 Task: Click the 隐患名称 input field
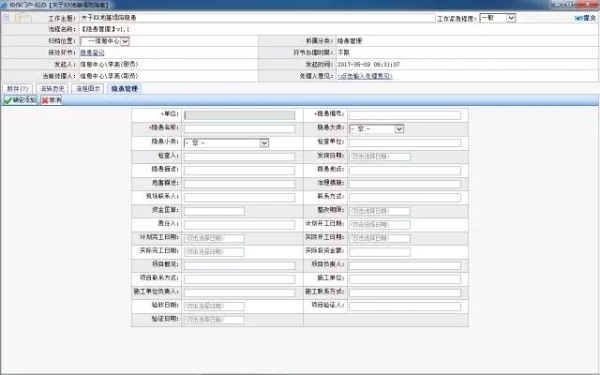click(240, 129)
